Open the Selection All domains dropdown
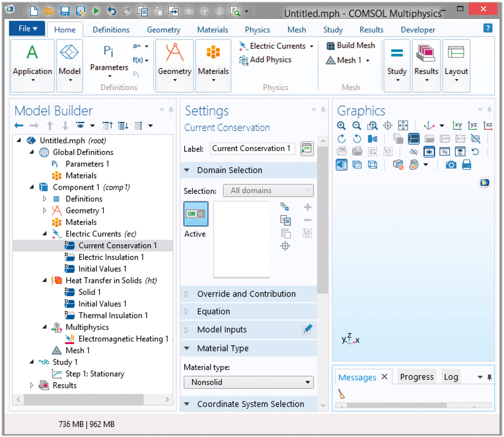504x437 pixels. [268, 191]
